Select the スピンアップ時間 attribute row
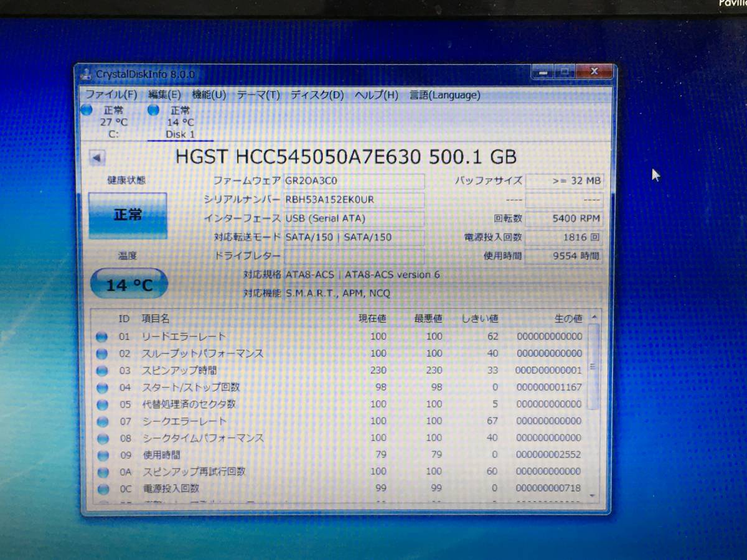Image resolution: width=747 pixels, height=560 pixels. tap(339, 370)
